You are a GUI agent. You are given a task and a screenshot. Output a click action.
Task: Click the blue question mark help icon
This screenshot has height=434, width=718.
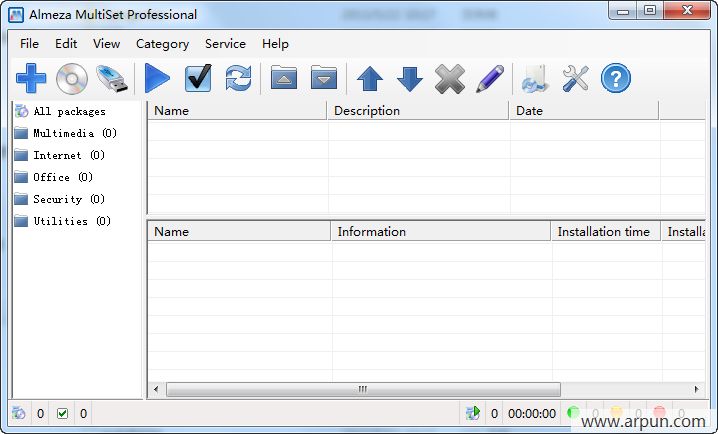(615, 78)
